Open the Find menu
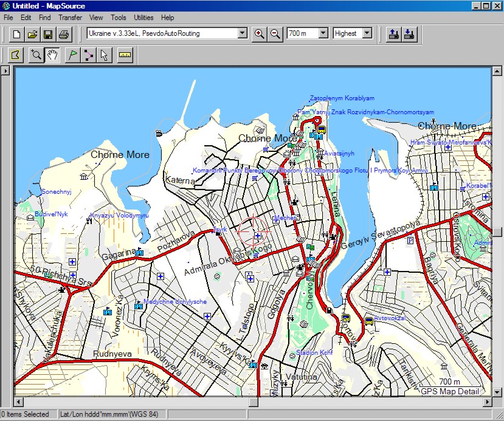Screen dimensions: 504x421 tap(44, 18)
